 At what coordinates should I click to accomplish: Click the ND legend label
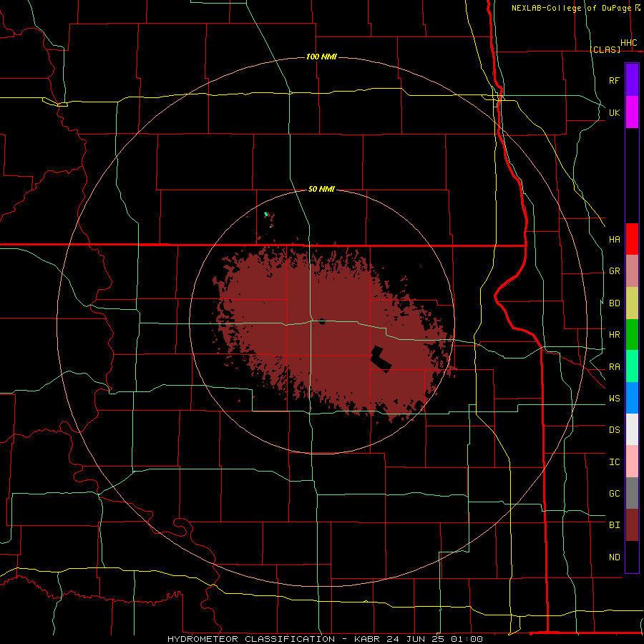[614, 557]
